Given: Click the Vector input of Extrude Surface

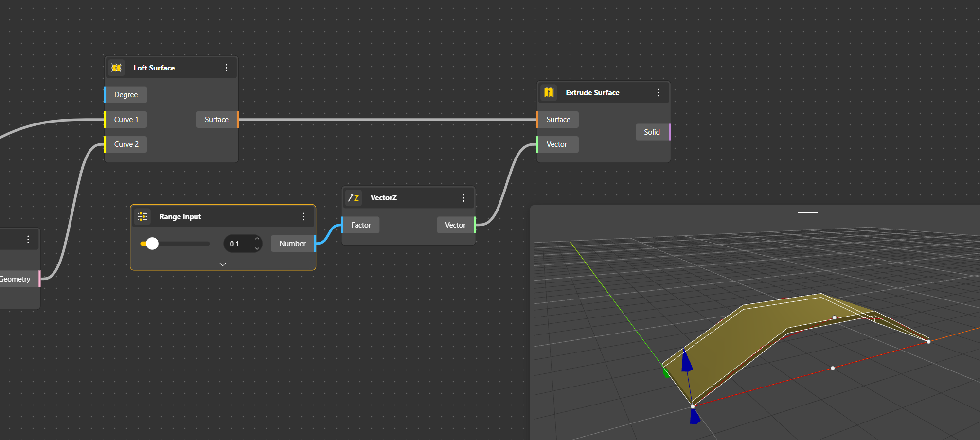Looking at the screenshot, I should click(557, 144).
